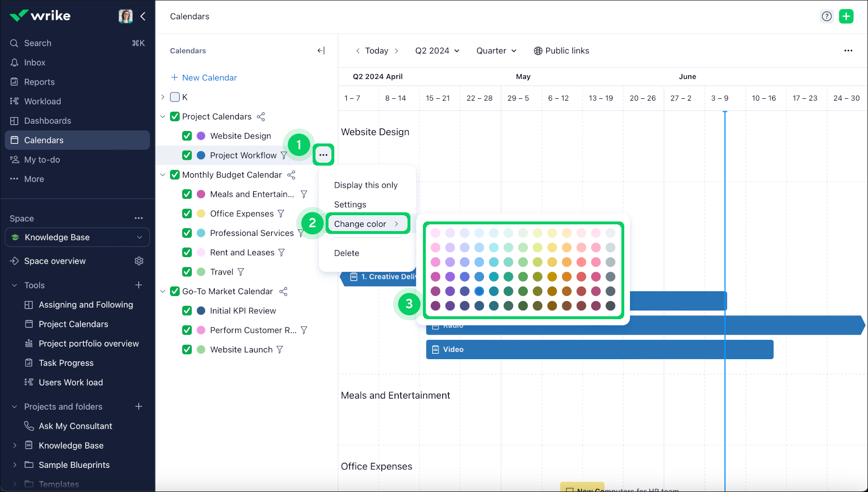
Task: Select Display this only menu option
Action: pos(366,185)
